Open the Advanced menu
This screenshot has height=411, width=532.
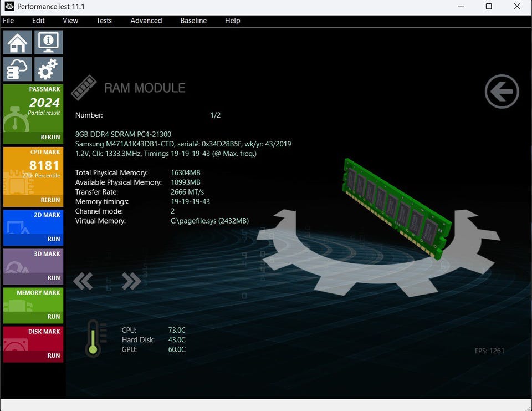click(146, 21)
